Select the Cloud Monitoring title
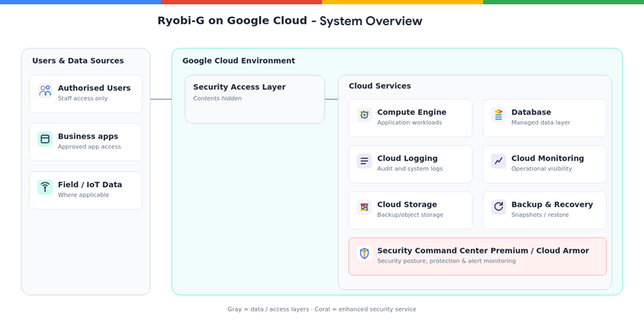644x320 pixels. [547, 158]
